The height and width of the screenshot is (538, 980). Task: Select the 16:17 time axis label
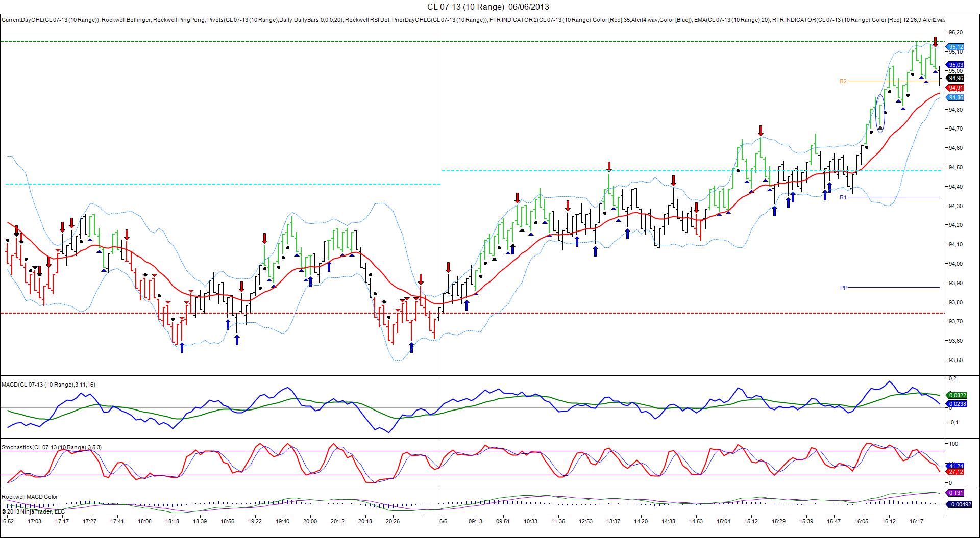tap(916, 521)
